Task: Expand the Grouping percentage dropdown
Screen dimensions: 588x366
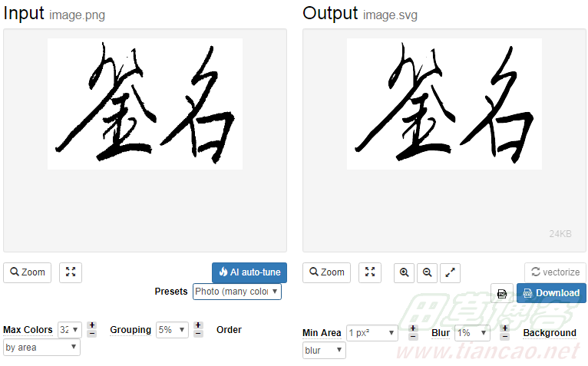Action: (172, 330)
